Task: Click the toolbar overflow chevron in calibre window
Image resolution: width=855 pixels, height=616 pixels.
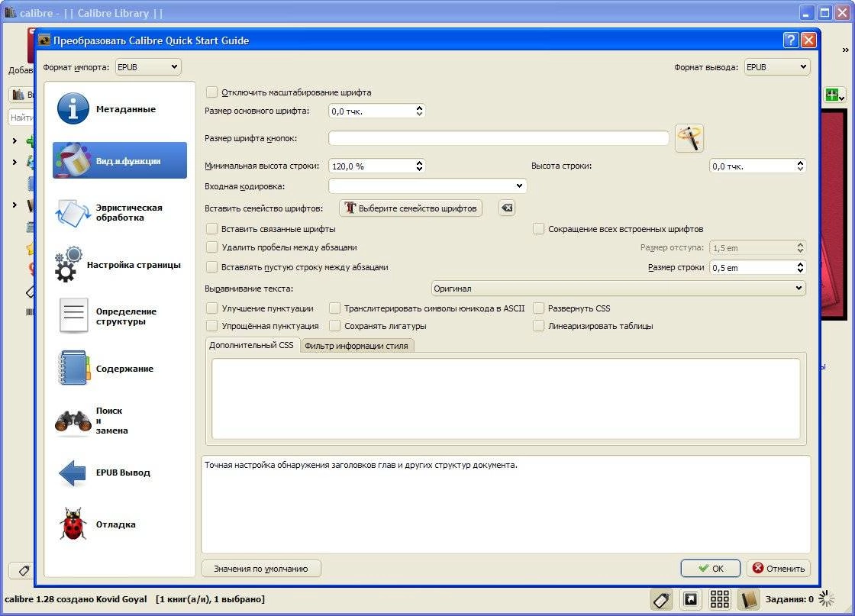Action: (x=845, y=50)
